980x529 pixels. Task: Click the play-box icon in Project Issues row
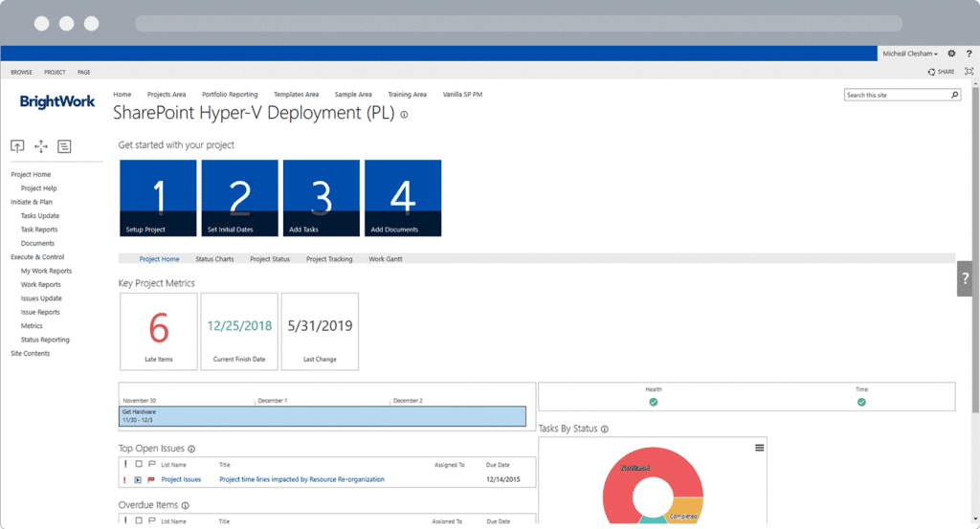[x=138, y=479]
